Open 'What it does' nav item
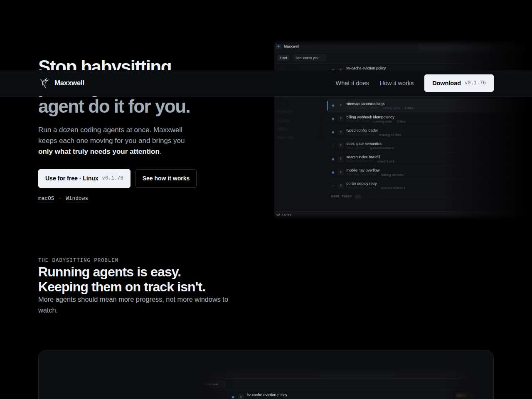Viewport: 532px width, 399px height. [352, 83]
